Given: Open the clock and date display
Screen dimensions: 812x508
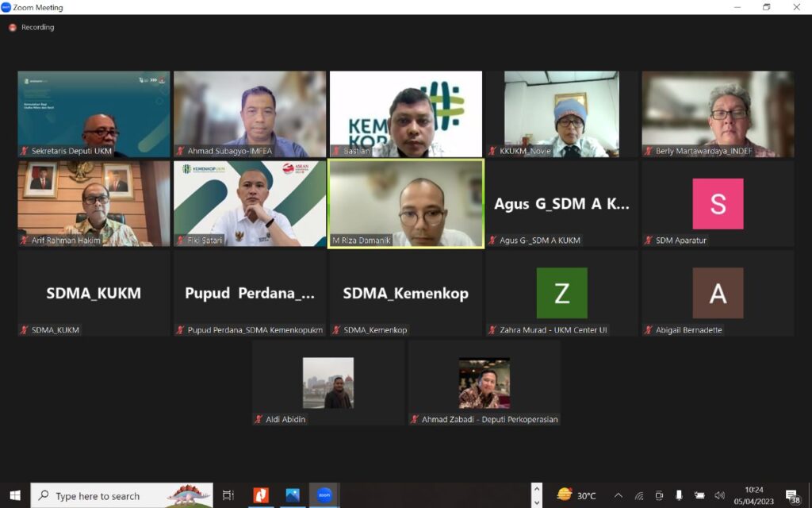Looking at the screenshot, I should point(754,495).
